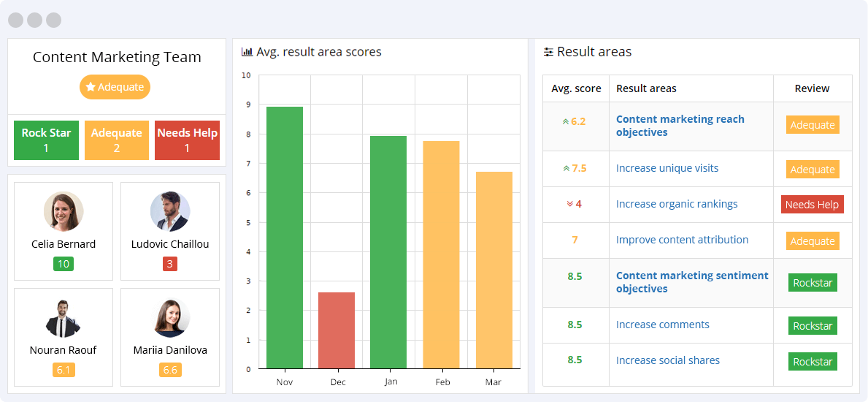
Task: Click the orange Adequate count tile
Action: tap(116, 140)
